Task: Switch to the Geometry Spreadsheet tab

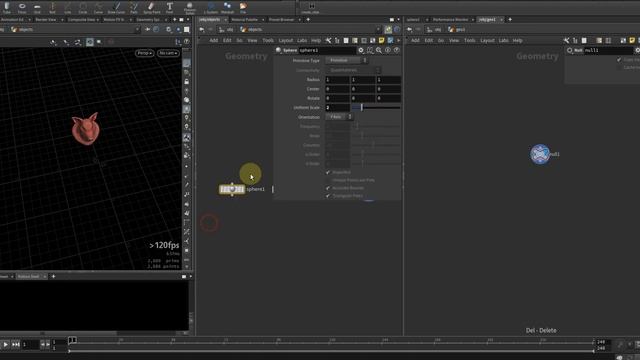Action: tap(148, 20)
